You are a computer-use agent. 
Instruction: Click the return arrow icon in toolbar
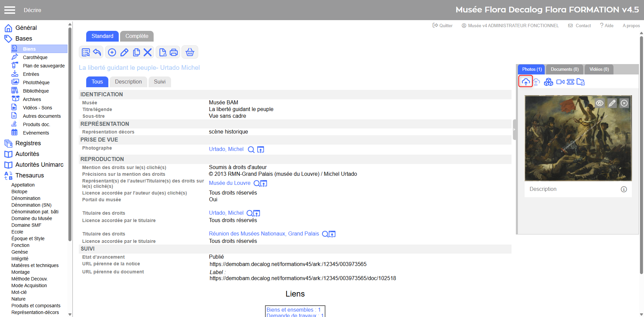97,52
